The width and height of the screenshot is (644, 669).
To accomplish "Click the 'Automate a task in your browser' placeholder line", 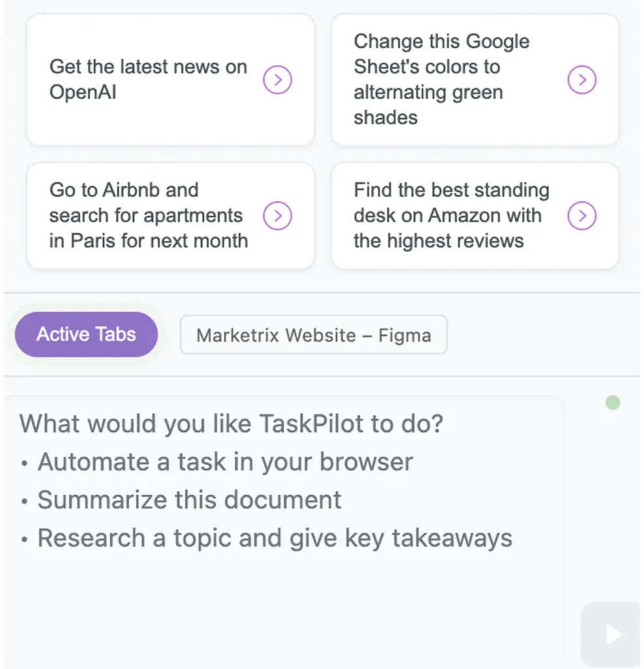I will (x=225, y=462).
